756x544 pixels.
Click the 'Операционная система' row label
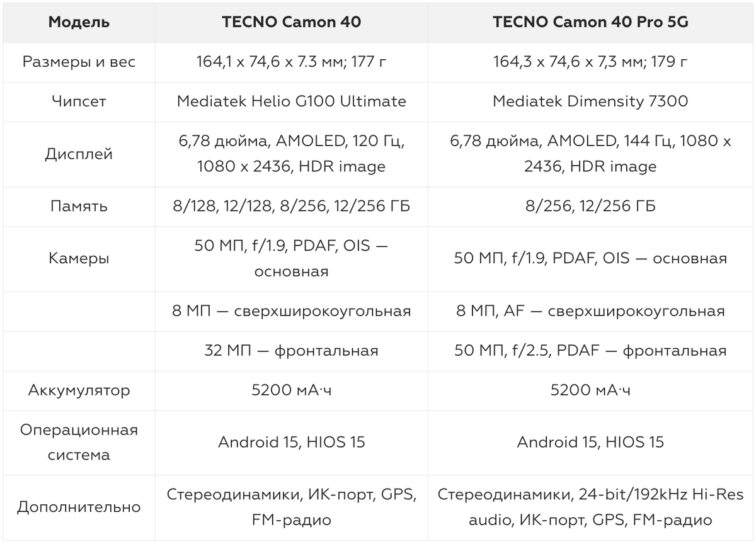coord(79,443)
